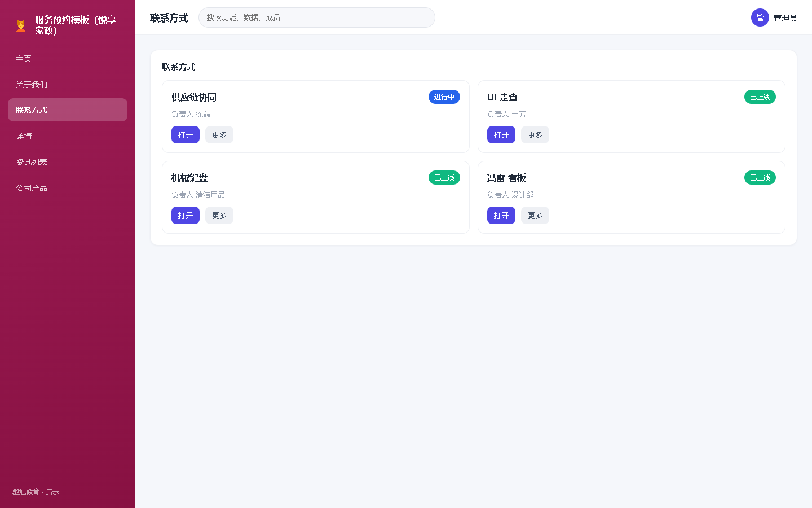Click 打开 on the 供应链协同 card

pyautogui.click(x=186, y=135)
